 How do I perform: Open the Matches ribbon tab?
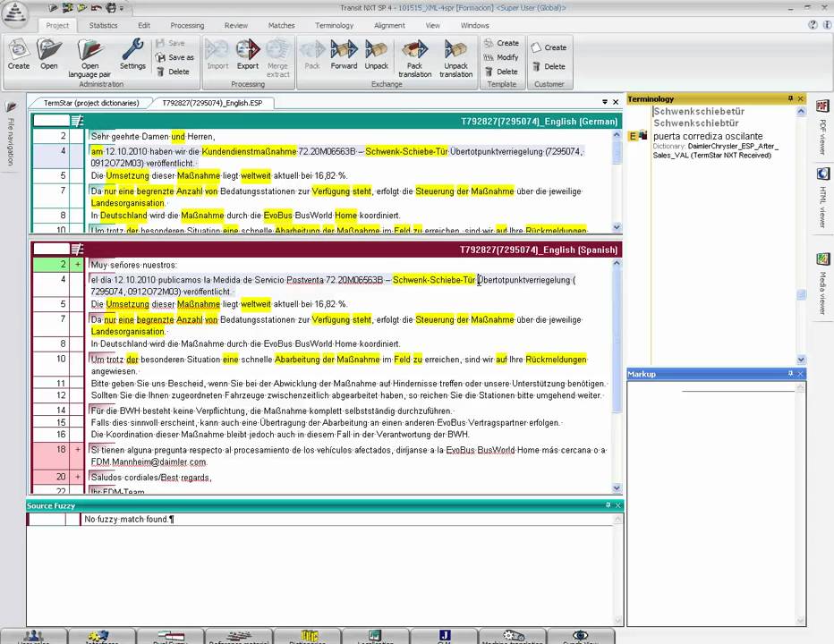(281, 25)
